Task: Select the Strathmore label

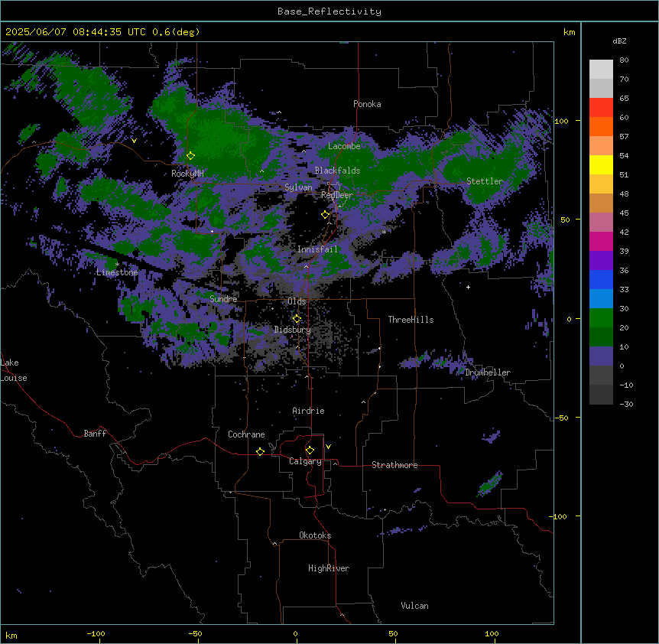Action: pyautogui.click(x=394, y=465)
